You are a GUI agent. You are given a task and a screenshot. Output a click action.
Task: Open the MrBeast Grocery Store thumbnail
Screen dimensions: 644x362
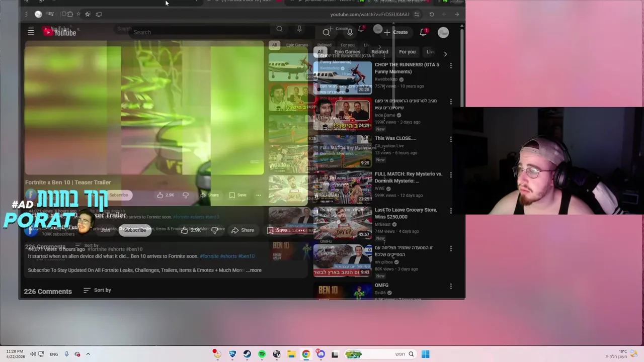[343, 223]
